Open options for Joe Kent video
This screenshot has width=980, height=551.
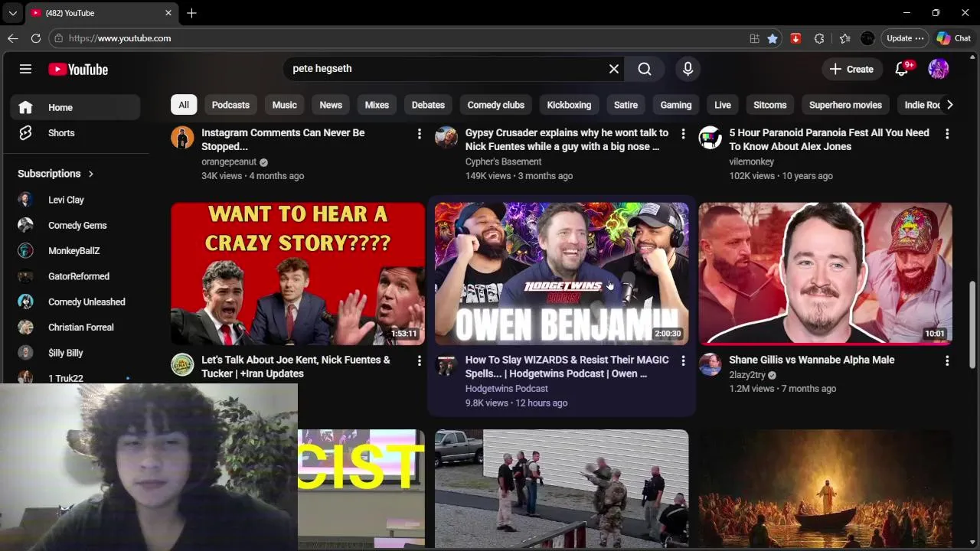point(419,360)
